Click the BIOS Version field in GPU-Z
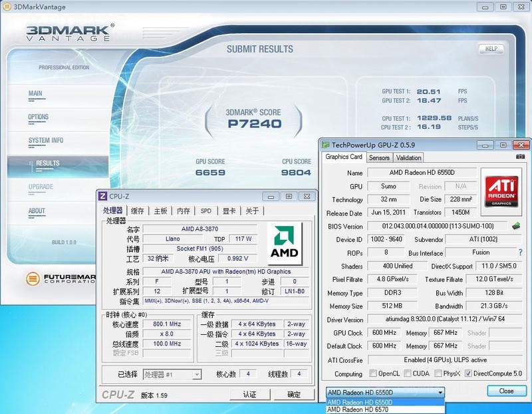Viewport: 532px width, 414px height. coord(438,226)
